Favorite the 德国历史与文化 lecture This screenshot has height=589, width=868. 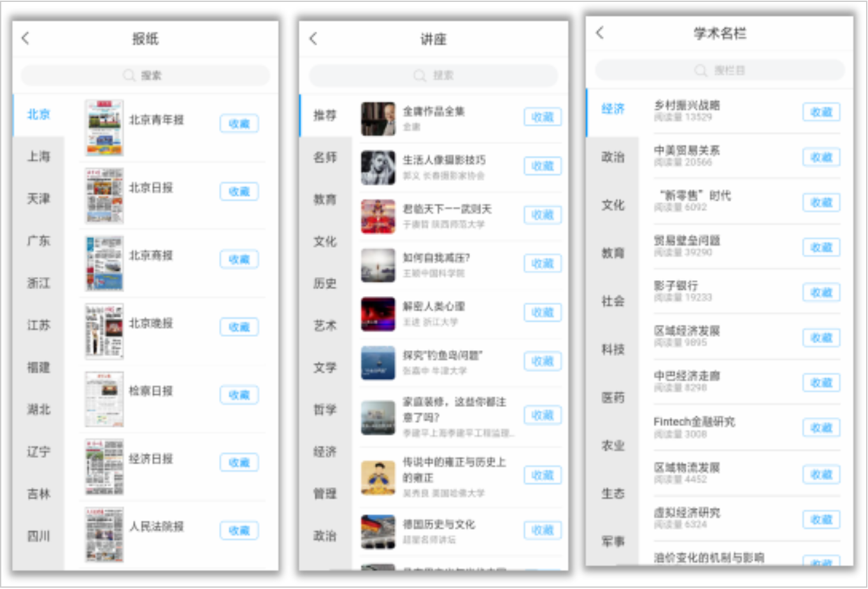coord(543,530)
